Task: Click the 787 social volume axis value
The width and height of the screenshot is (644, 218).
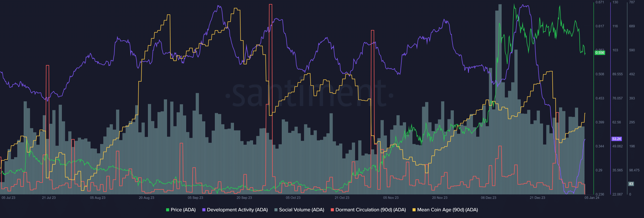Action: click(632, 2)
